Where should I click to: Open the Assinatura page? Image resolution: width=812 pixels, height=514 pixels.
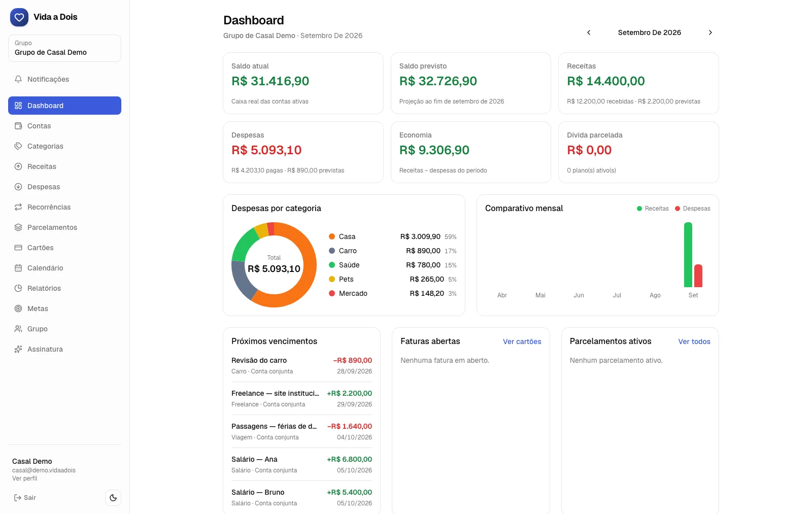pyautogui.click(x=64, y=349)
